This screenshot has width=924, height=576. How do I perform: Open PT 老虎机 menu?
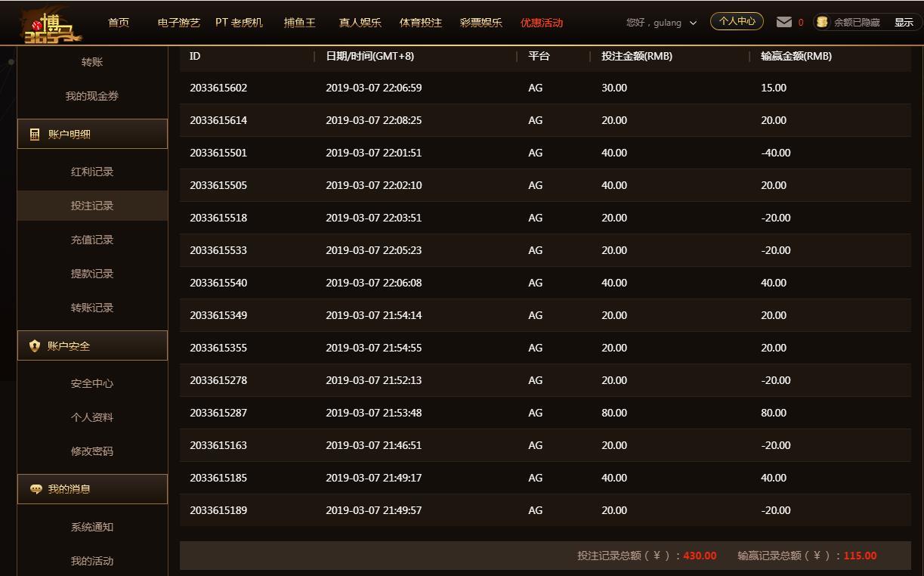tap(239, 23)
